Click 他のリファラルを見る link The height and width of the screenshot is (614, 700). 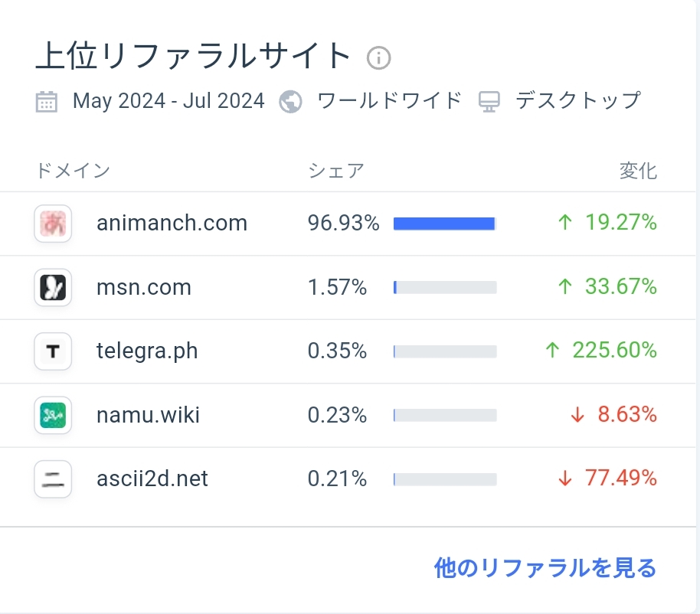pyautogui.click(x=545, y=568)
